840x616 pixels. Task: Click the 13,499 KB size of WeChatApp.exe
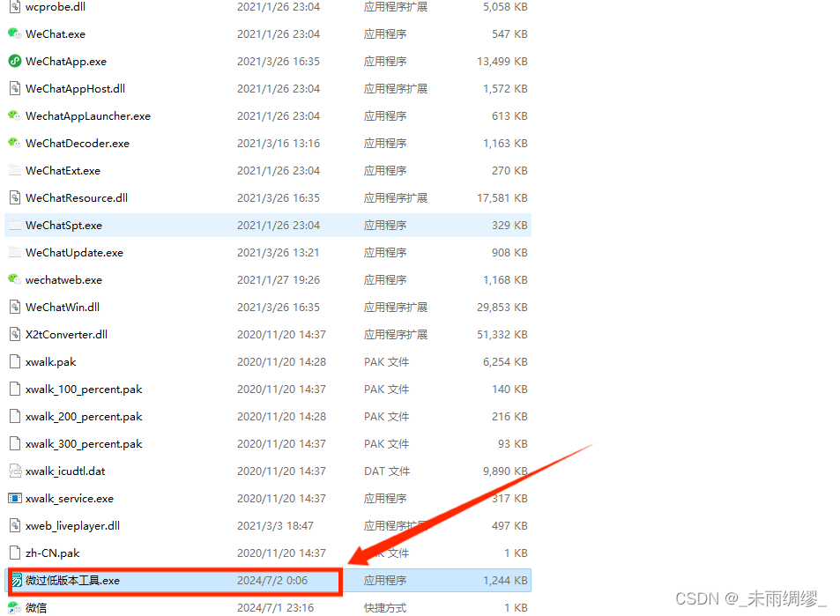coord(502,61)
